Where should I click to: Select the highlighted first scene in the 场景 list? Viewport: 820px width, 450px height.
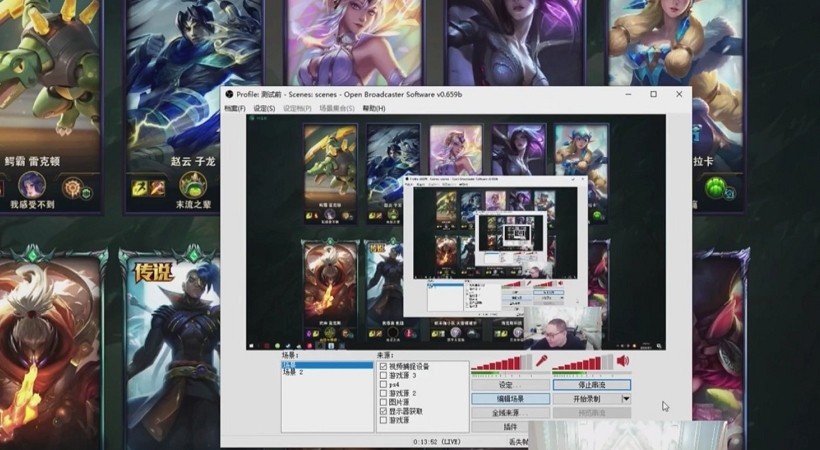click(327, 365)
